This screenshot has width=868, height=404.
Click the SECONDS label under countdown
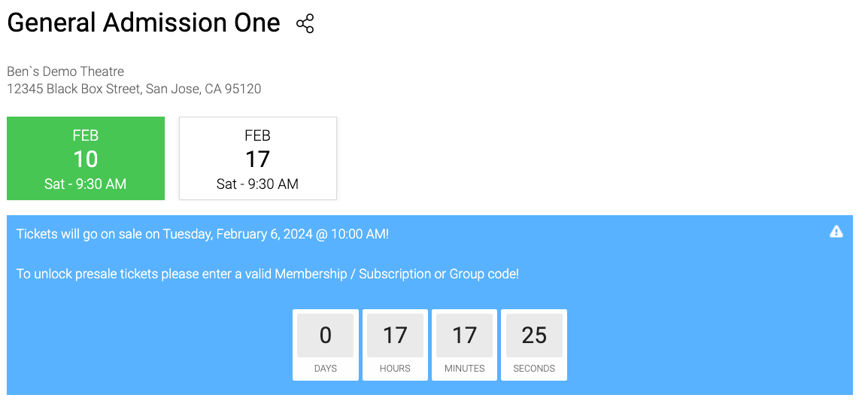pos(534,369)
